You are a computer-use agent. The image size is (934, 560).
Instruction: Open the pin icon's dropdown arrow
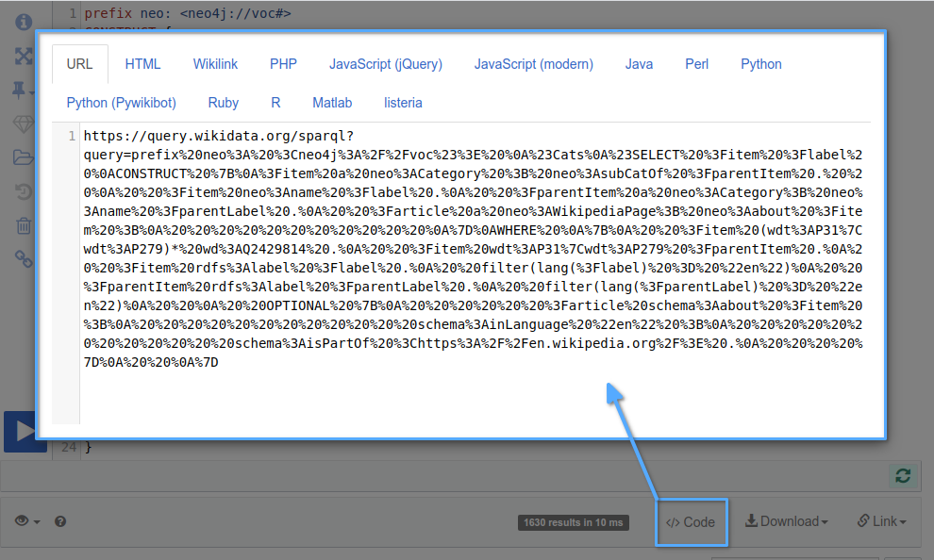tap(32, 91)
